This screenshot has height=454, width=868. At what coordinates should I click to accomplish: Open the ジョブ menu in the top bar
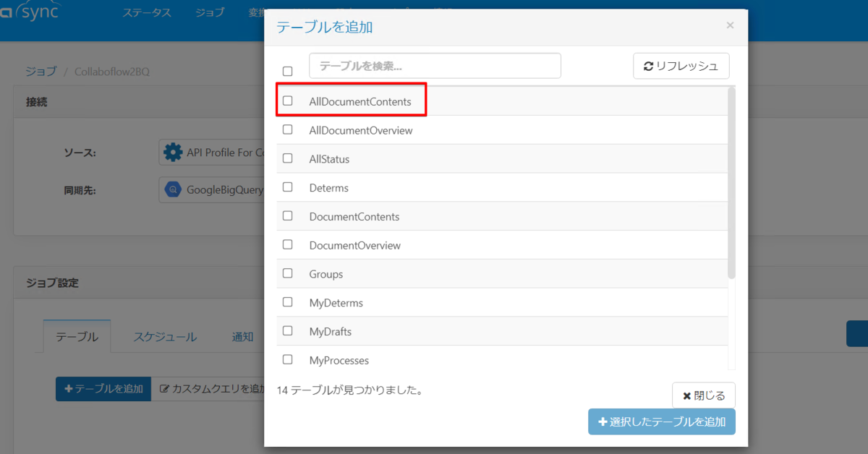point(210,12)
